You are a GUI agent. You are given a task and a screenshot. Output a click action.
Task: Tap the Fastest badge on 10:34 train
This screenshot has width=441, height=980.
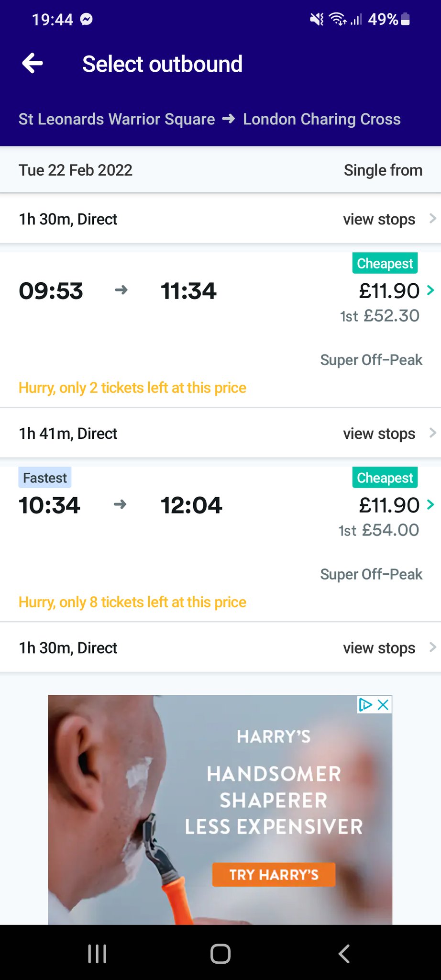pyautogui.click(x=45, y=478)
